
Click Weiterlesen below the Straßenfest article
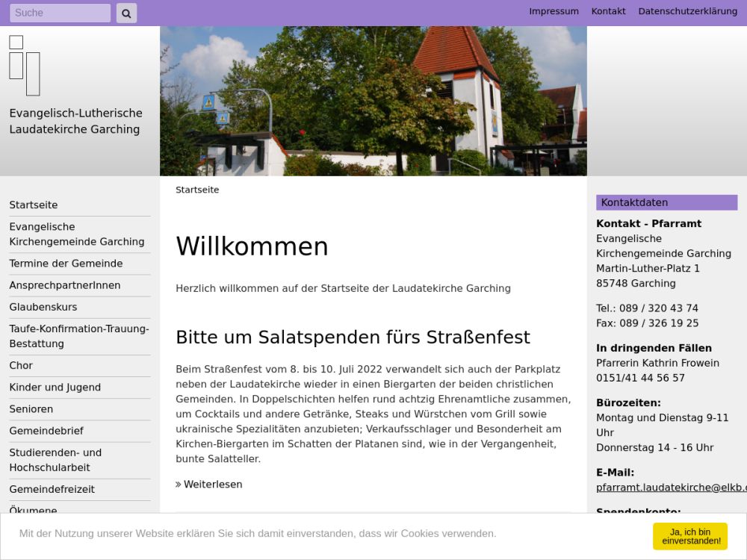[212, 485]
